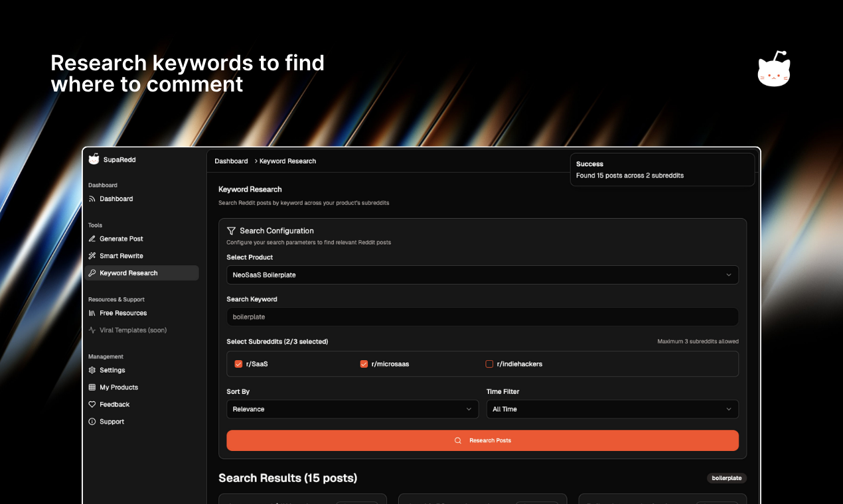Click the SupaRedd cat logo in sidebar

94,159
